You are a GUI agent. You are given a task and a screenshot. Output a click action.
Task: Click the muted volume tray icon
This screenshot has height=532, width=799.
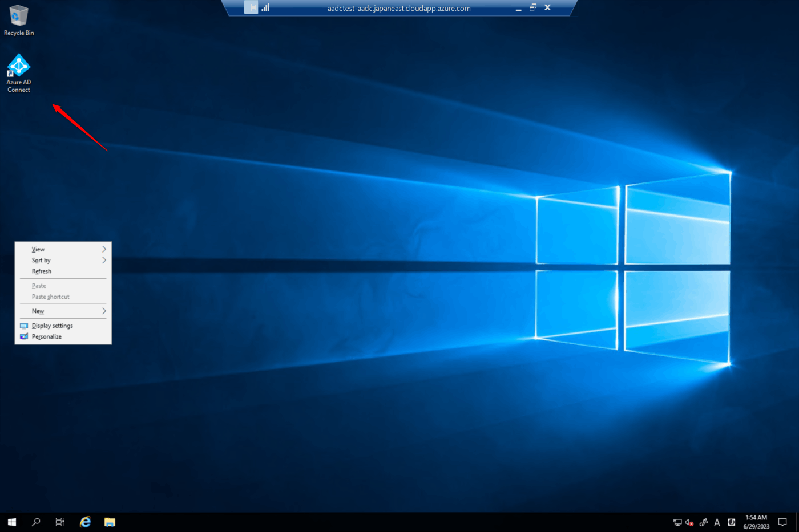pyautogui.click(x=689, y=522)
